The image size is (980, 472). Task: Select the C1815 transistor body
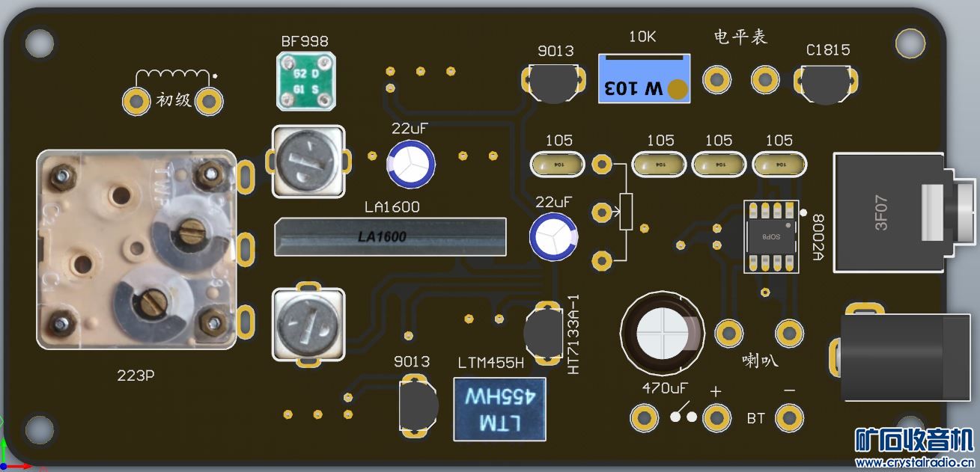[x=827, y=84]
